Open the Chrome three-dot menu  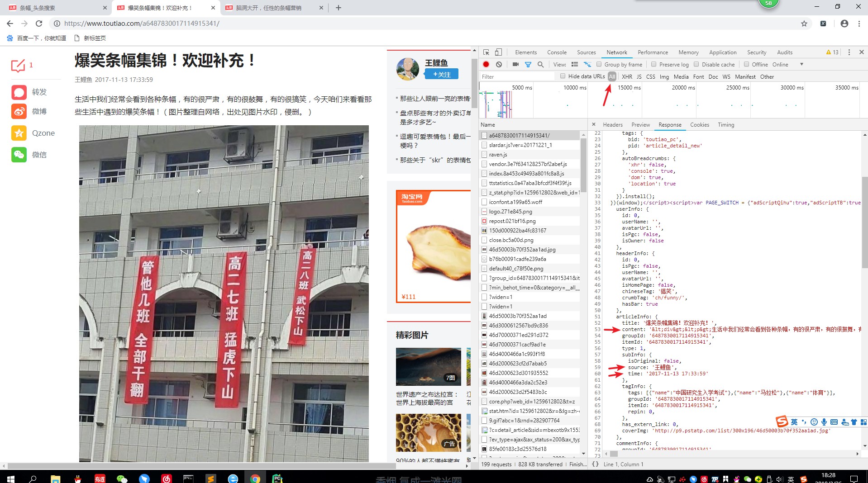click(859, 24)
